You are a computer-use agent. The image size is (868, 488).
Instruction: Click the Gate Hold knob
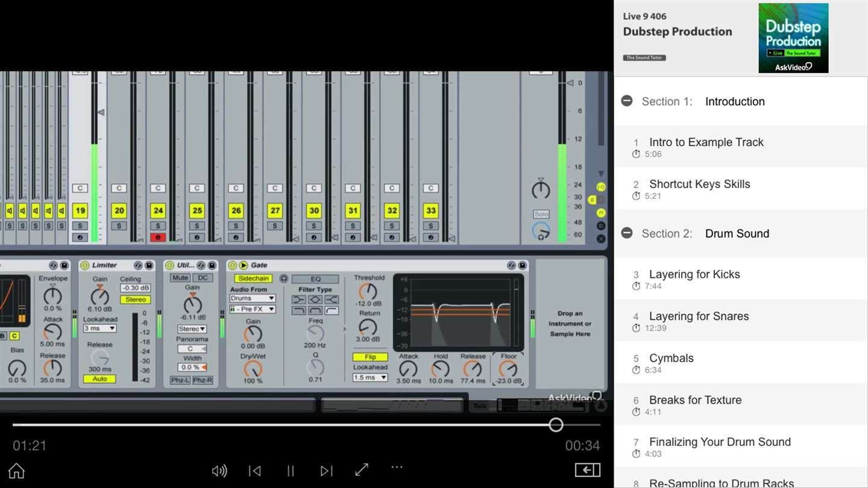pyautogui.click(x=441, y=369)
